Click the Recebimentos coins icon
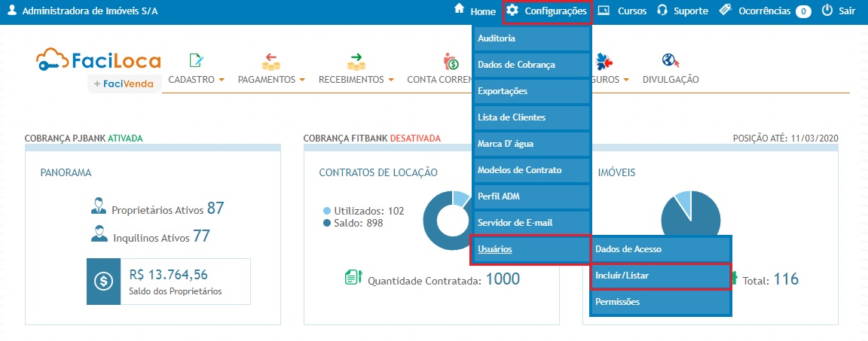The height and width of the screenshot is (341, 868). (356, 61)
